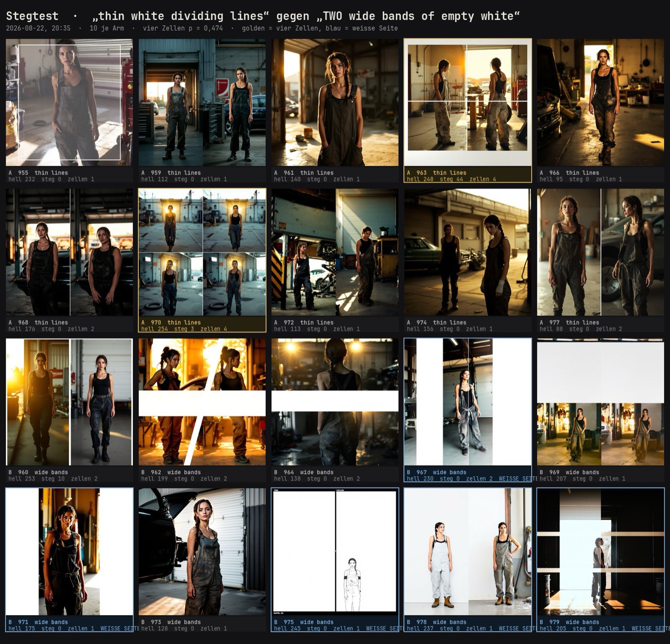Click the legend "golden = vier Zellen, blau = weisse Seite"
Screen dimensions: 670x644
[320, 28]
